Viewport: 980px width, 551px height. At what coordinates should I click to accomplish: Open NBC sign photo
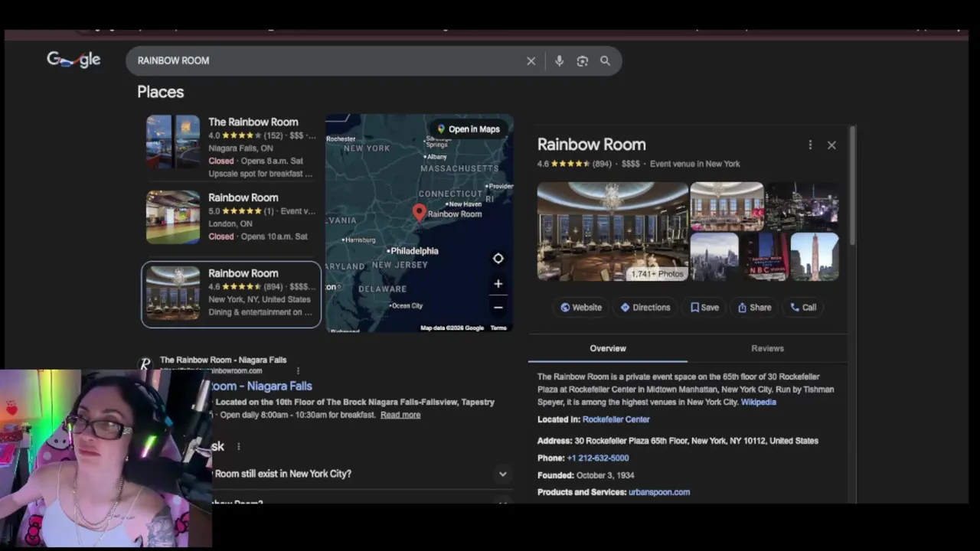(764, 257)
